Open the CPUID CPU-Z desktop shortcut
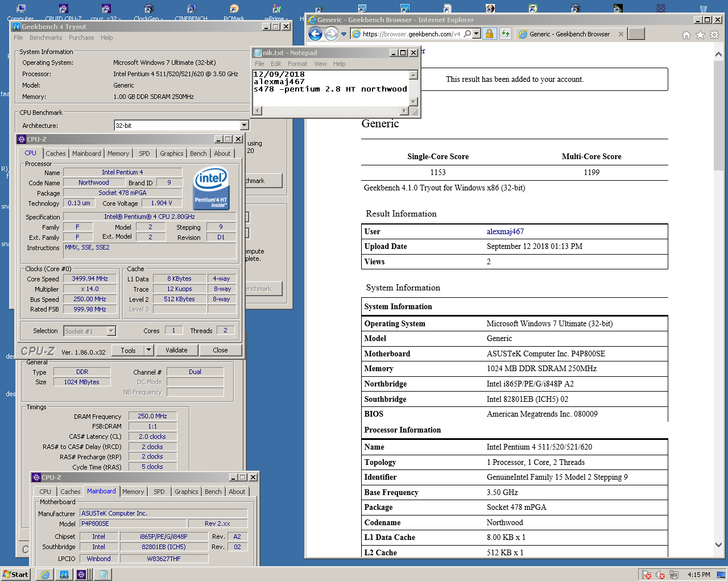 pyautogui.click(x=63, y=13)
